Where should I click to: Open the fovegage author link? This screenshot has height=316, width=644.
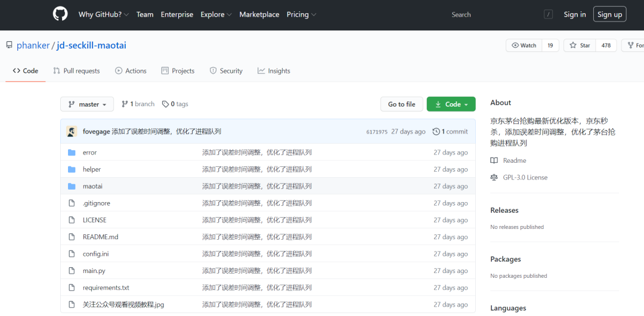96,132
